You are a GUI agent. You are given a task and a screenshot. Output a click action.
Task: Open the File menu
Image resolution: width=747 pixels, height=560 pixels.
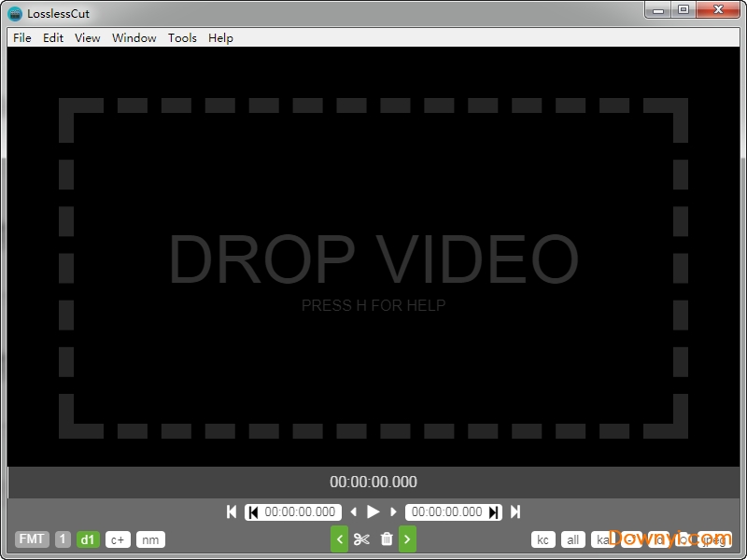coord(22,38)
